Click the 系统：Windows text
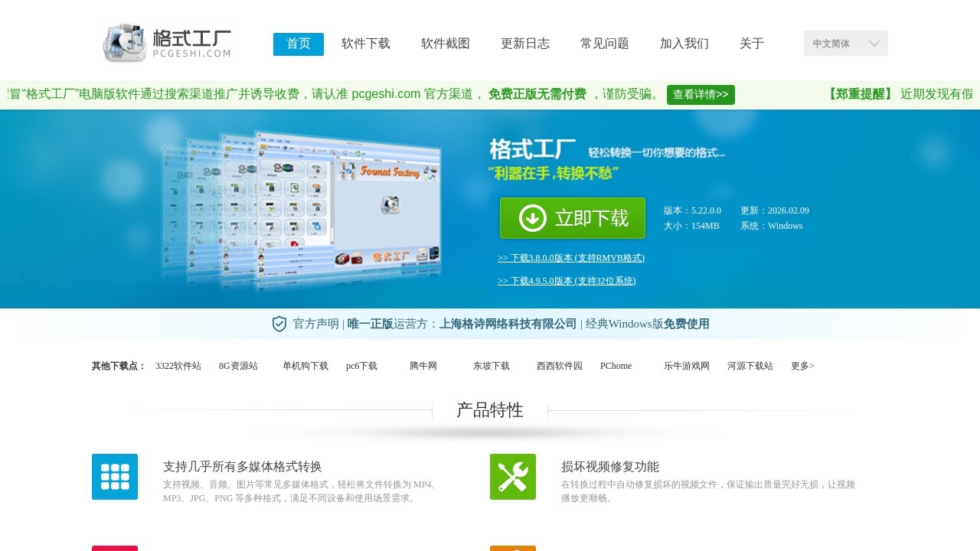 coord(772,226)
